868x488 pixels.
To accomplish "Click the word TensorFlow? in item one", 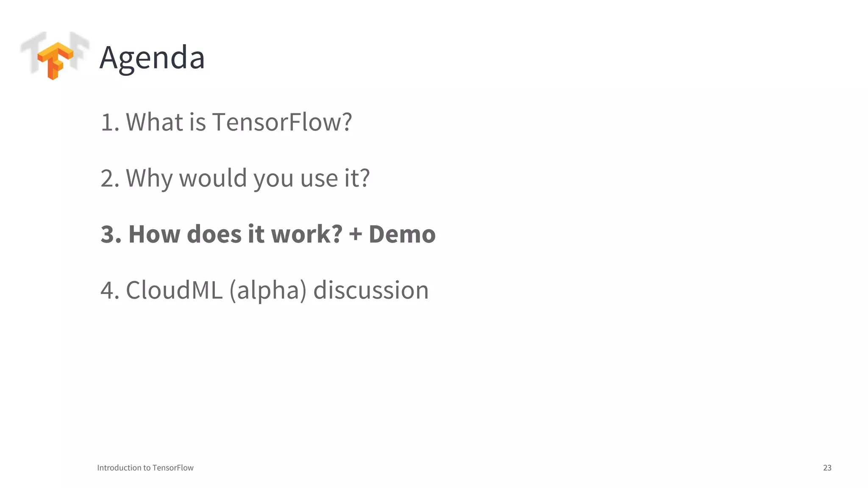I will click(282, 122).
